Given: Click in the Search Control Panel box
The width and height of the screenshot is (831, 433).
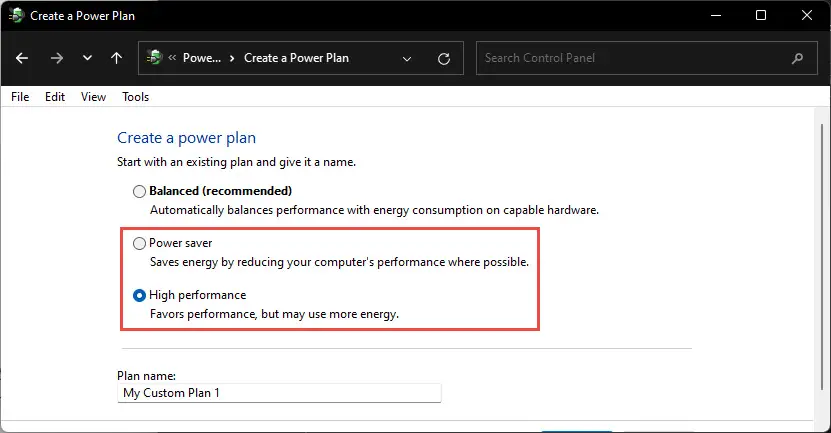Looking at the screenshot, I should click(631, 58).
